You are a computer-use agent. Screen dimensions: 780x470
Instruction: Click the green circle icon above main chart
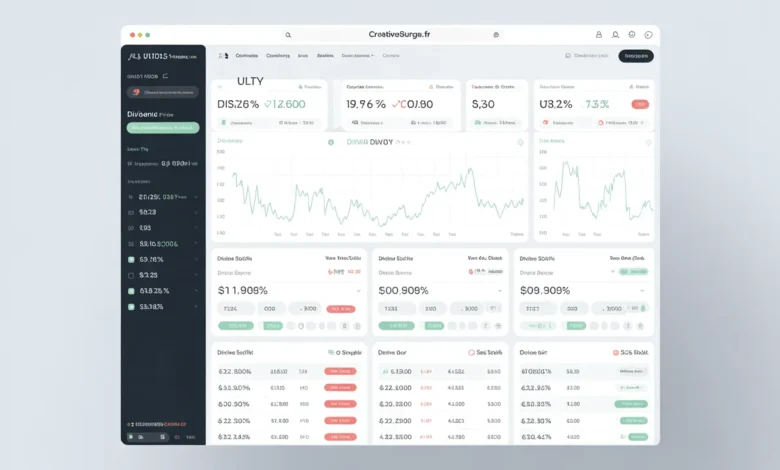pyautogui.click(x=331, y=142)
